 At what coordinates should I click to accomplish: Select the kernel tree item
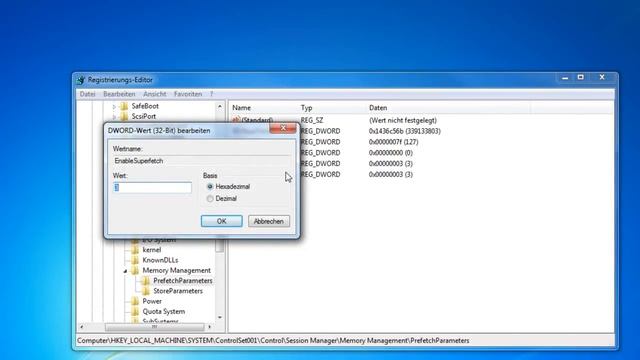[151, 250]
